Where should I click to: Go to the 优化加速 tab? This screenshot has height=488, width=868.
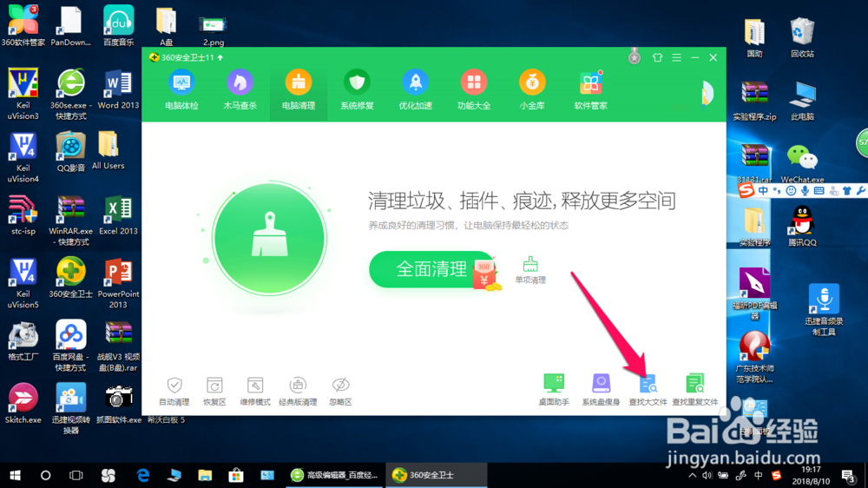click(x=415, y=90)
